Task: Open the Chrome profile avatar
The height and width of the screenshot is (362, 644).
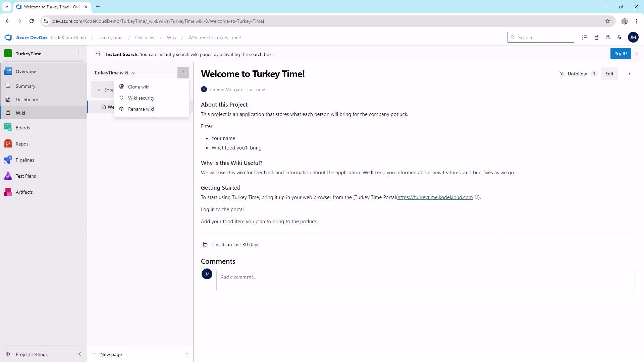Action: (x=624, y=21)
